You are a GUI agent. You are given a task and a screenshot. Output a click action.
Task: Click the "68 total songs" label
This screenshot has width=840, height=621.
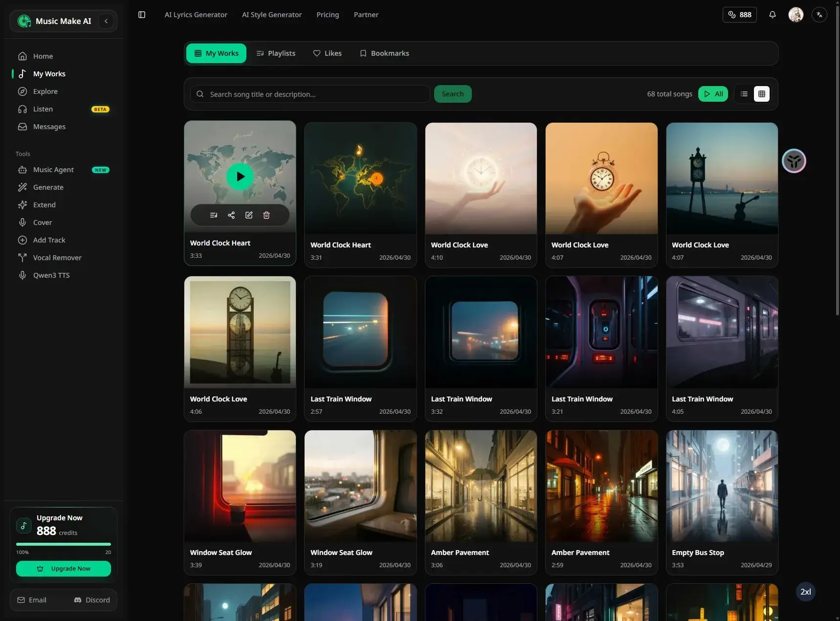669,94
